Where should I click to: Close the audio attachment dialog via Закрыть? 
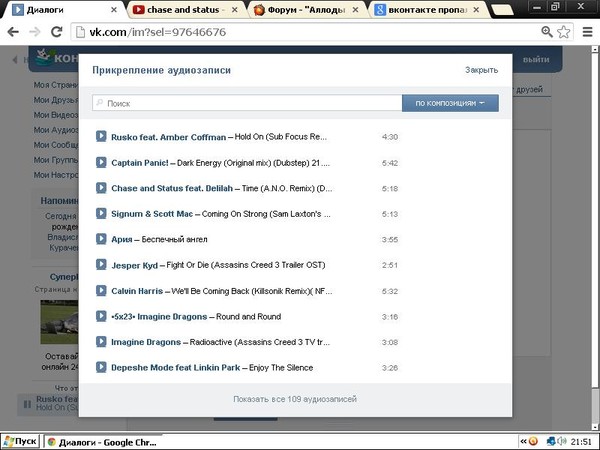click(x=481, y=70)
